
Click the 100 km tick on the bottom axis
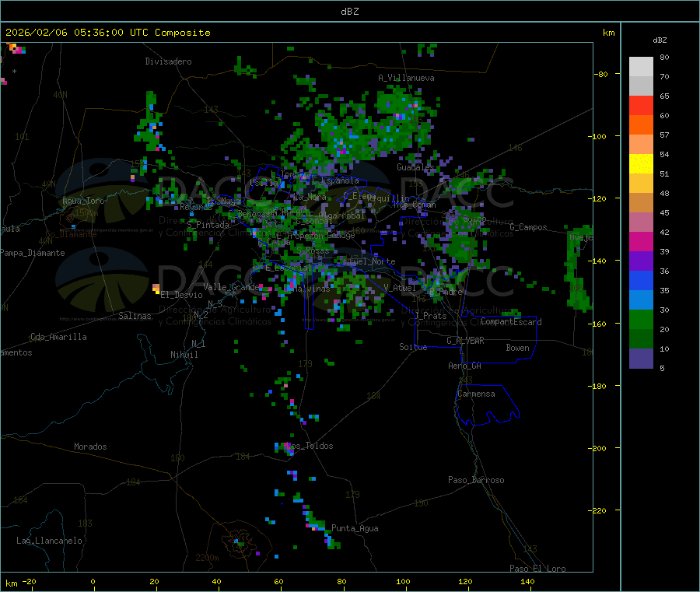pyautogui.click(x=403, y=581)
